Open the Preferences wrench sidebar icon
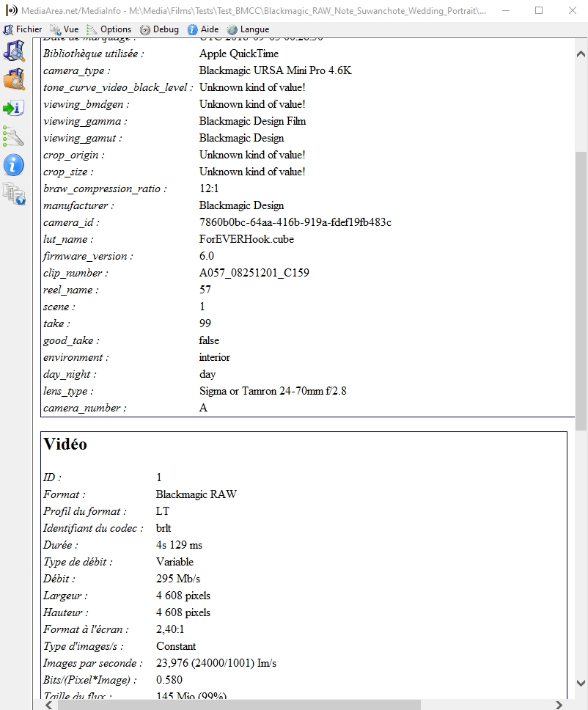Image resolution: width=588 pixels, height=710 pixels. pos(14,136)
